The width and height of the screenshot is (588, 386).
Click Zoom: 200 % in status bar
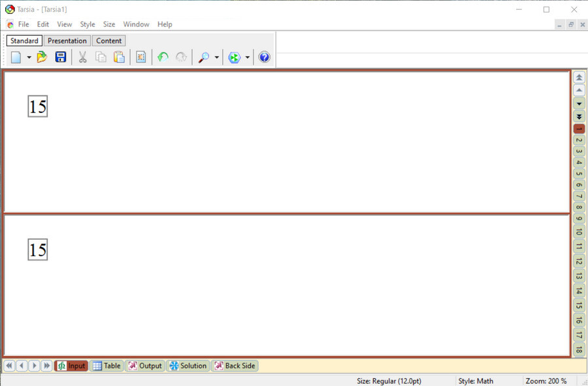click(546, 381)
